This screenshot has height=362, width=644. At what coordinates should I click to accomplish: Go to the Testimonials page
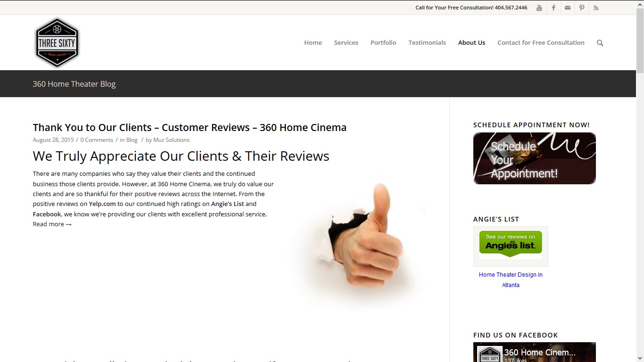click(x=427, y=42)
